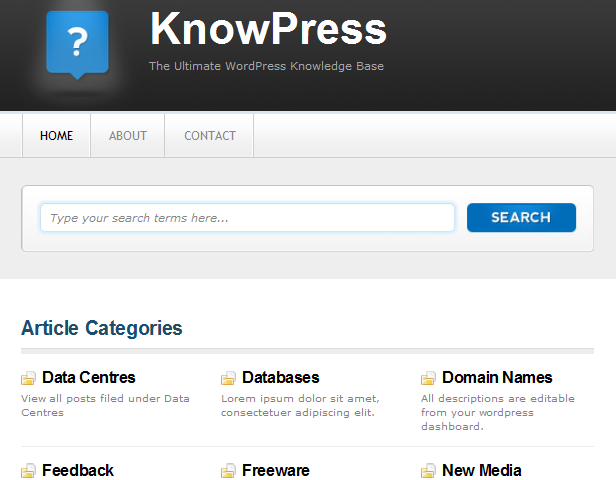Open the New Media category

[482, 470]
